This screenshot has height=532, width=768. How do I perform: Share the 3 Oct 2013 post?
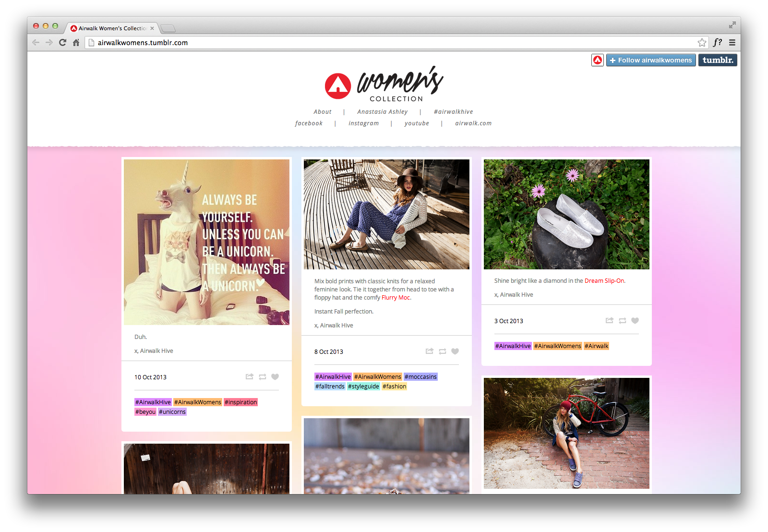coord(610,321)
